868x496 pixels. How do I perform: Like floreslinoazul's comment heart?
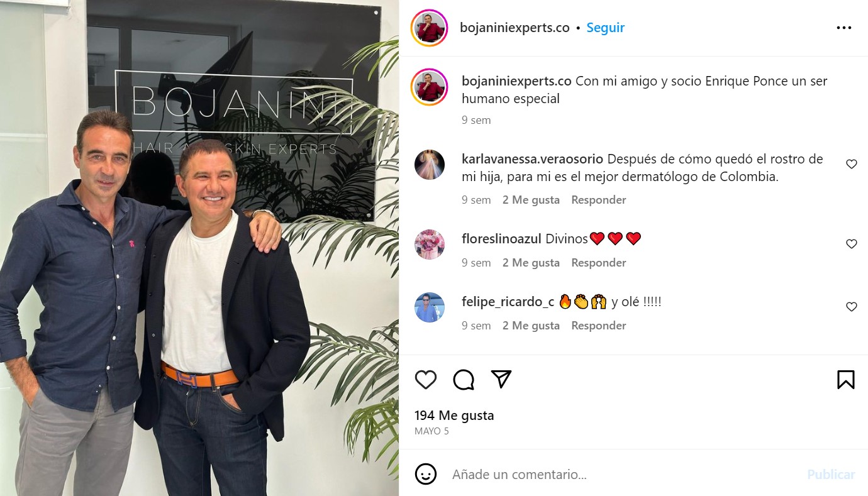[x=851, y=244]
